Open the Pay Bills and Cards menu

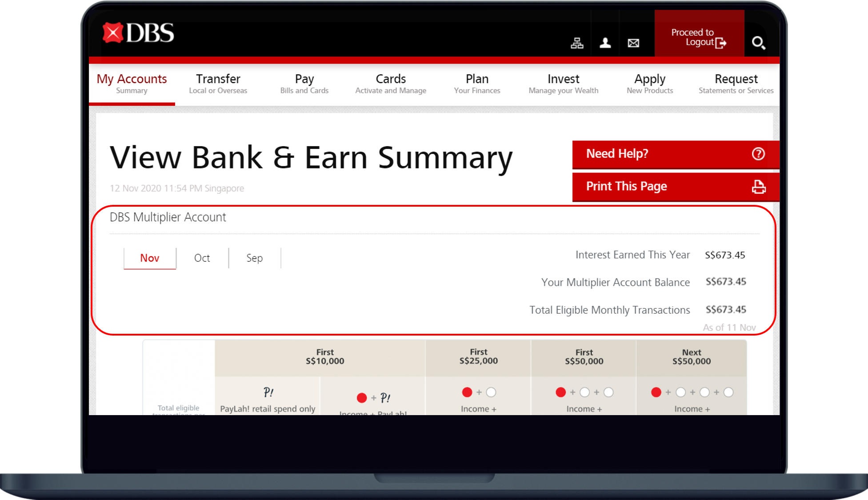tap(304, 84)
